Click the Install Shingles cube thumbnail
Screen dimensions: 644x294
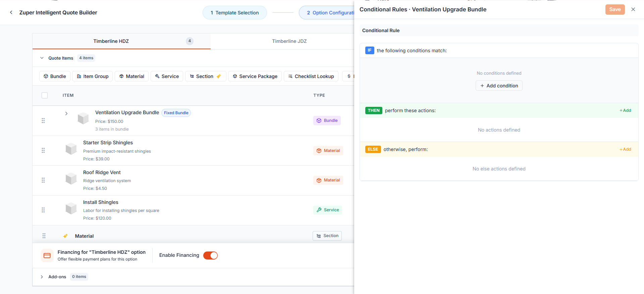(71, 208)
